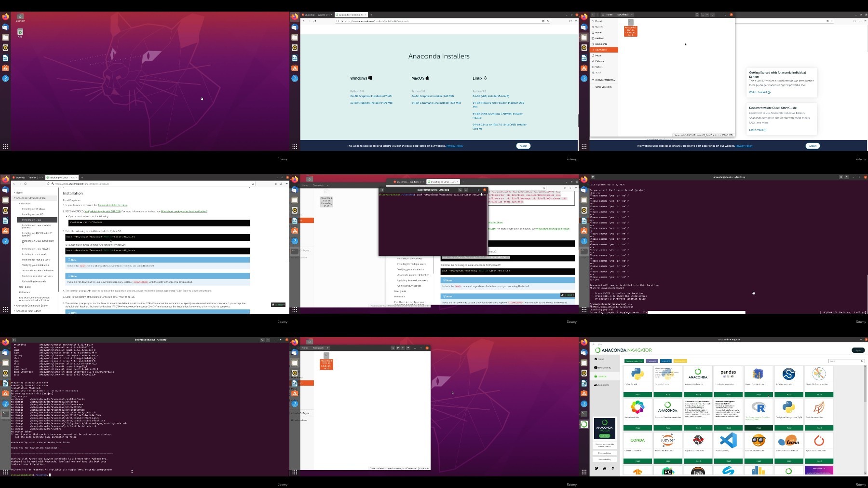Click new-tab icon in small terminal window
Viewport: 868px width, 488px height.
(x=382, y=190)
